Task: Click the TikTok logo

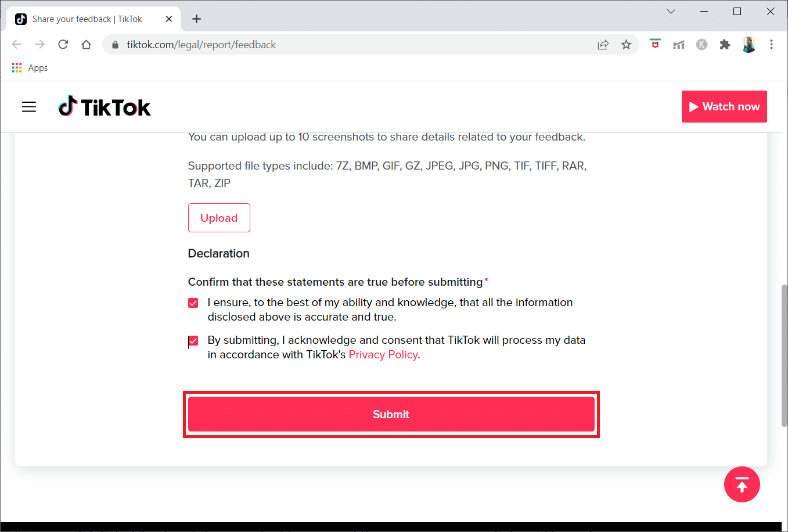Action: tap(105, 107)
